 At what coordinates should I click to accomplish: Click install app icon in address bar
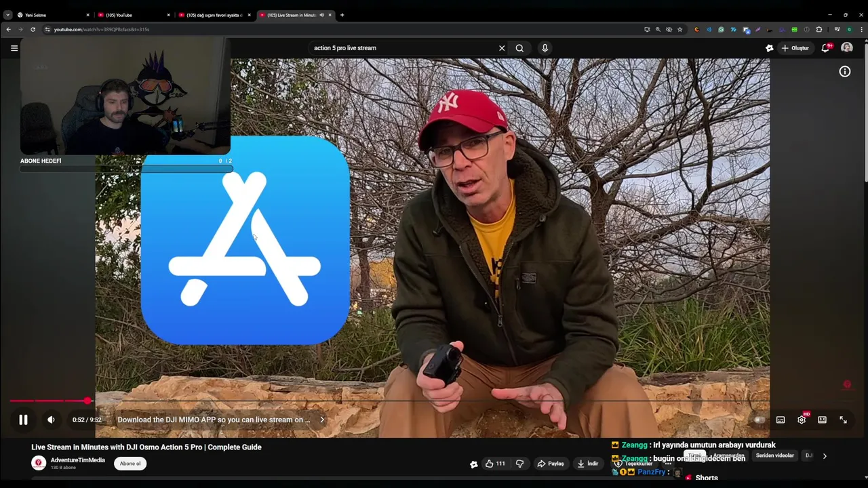[647, 29]
